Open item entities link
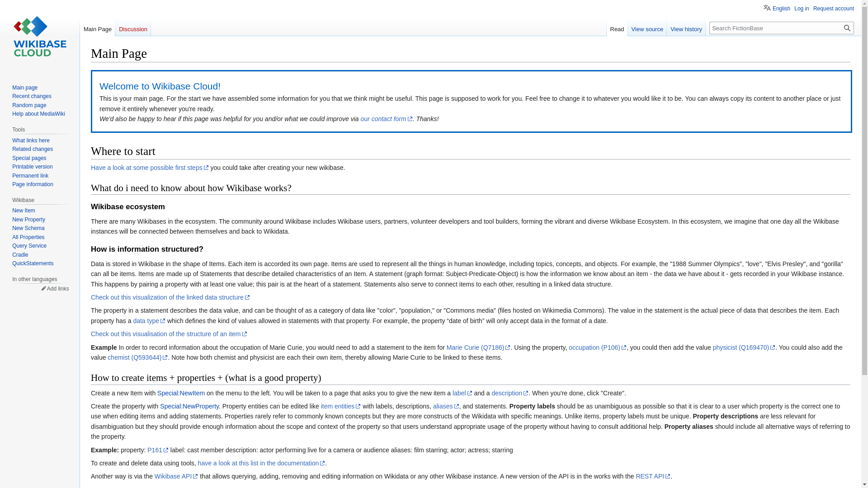 (340, 406)
